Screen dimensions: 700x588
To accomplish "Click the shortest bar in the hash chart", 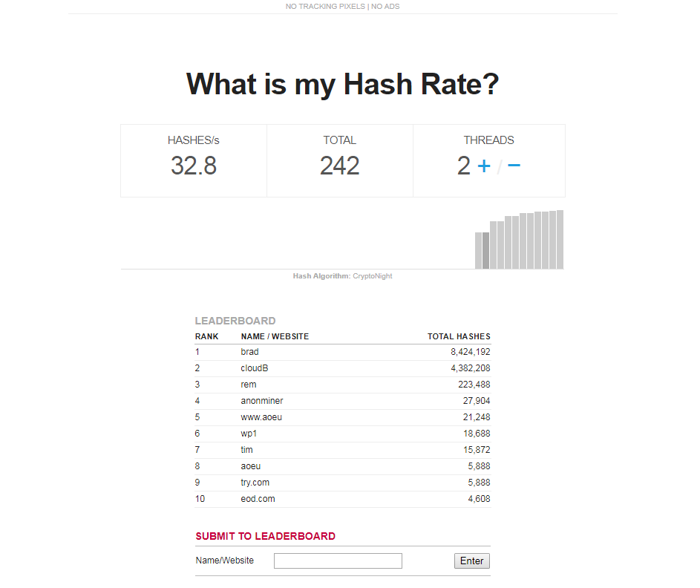I will point(478,249).
